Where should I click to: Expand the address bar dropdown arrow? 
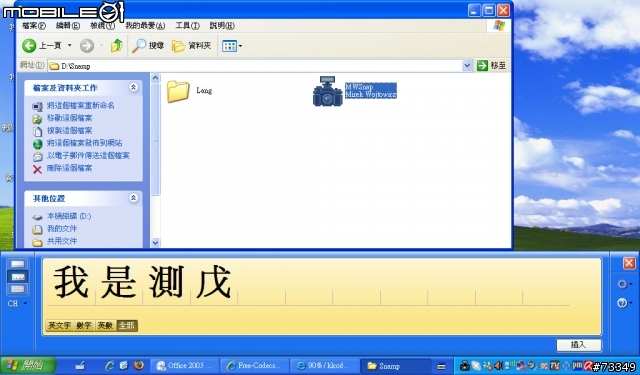tap(467, 66)
